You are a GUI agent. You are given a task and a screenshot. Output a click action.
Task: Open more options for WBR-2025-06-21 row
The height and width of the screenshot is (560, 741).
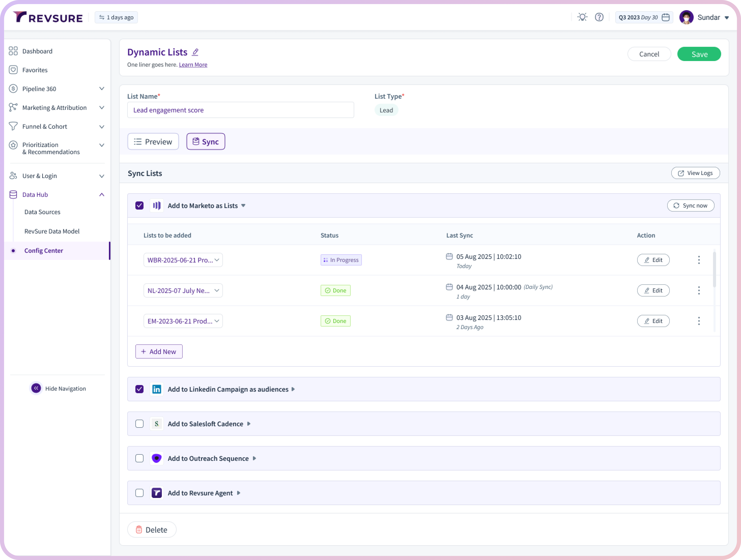click(699, 260)
